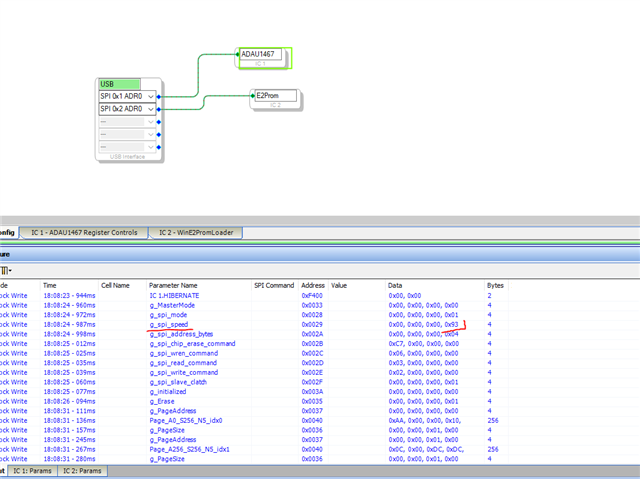Image resolution: width=640 pixels, height=479 pixels.
Task: Click data 0x00, 0x00, 0x00, 0x93 cell
Action: pyautogui.click(x=423, y=324)
